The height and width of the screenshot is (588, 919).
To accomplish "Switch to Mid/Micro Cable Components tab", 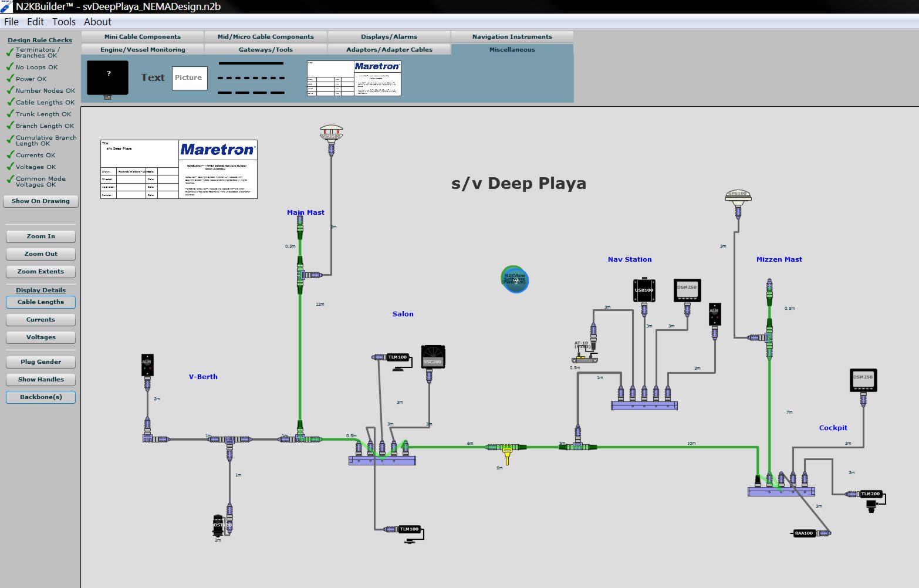I will click(266, 36).
